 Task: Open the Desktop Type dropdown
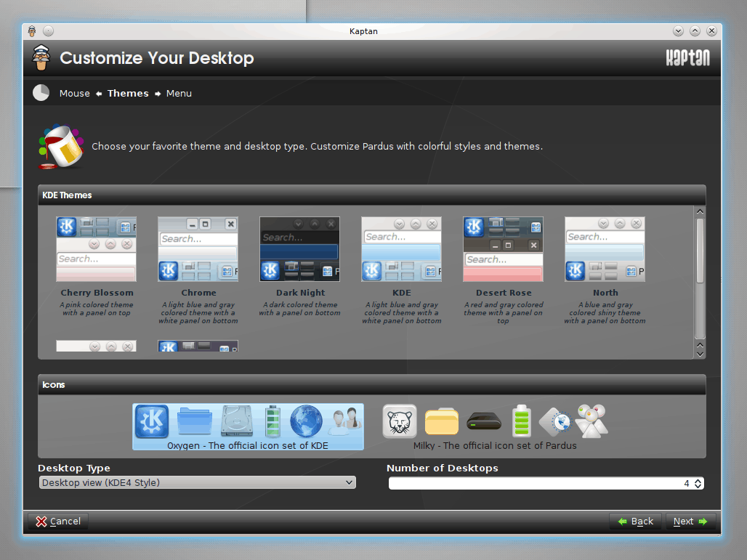pyautogui.click(x=197, y=482)
